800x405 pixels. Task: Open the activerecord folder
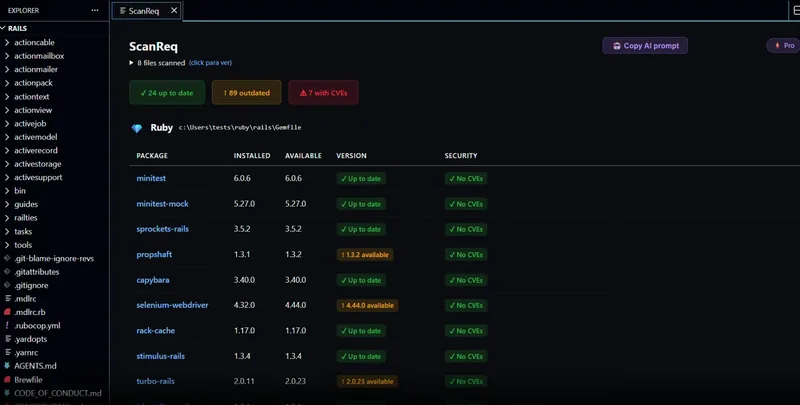click(x=36, y=150)
